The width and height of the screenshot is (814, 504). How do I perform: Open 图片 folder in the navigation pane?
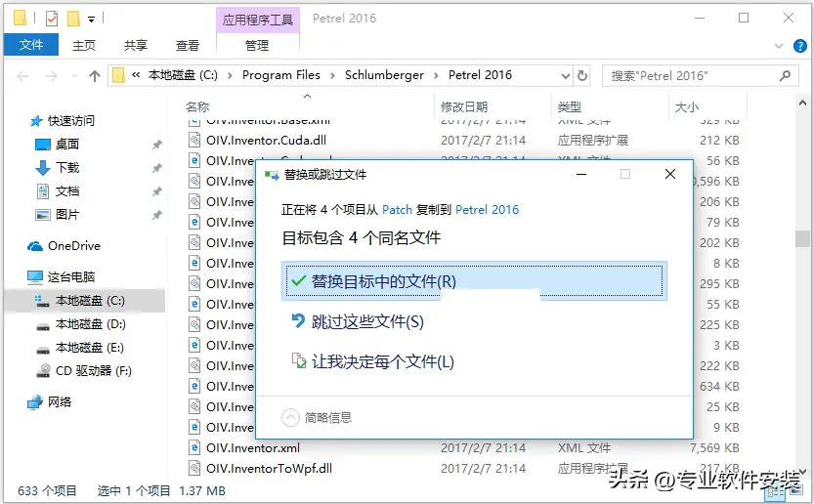point(67,214)
